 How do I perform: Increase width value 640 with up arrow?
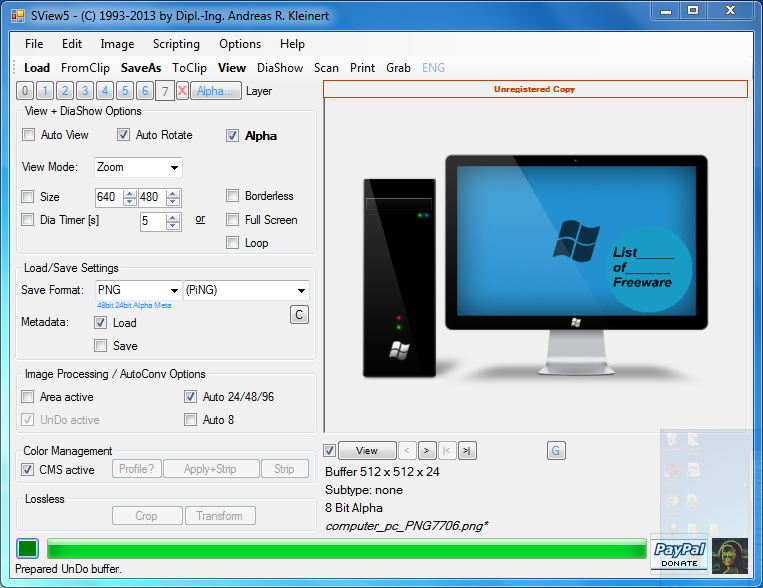[x=129, y=193]
